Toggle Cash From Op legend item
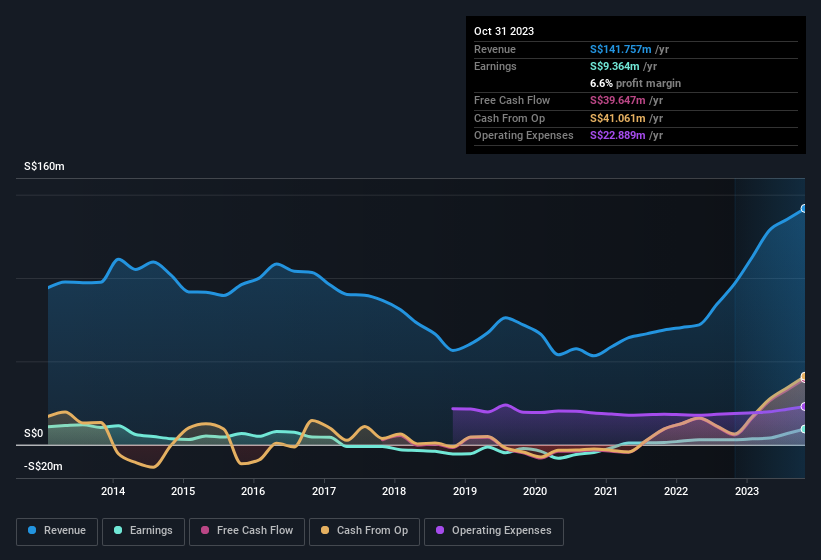The width and height of the screenshot is (821, 560). [x=363, y=530]
